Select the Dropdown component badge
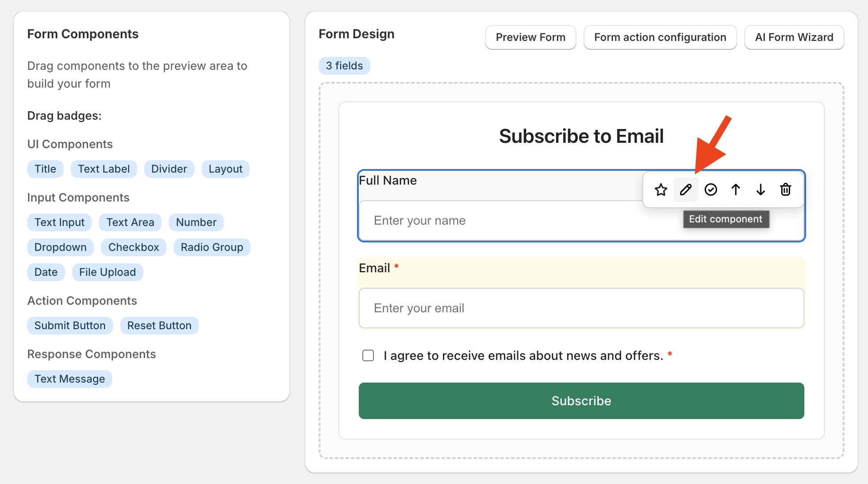This screenshot has height=484, width=868. pos(61,247)
